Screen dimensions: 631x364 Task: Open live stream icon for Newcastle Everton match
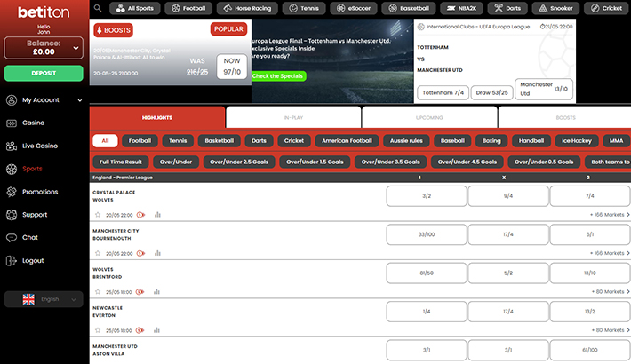[x=140, y=330]
